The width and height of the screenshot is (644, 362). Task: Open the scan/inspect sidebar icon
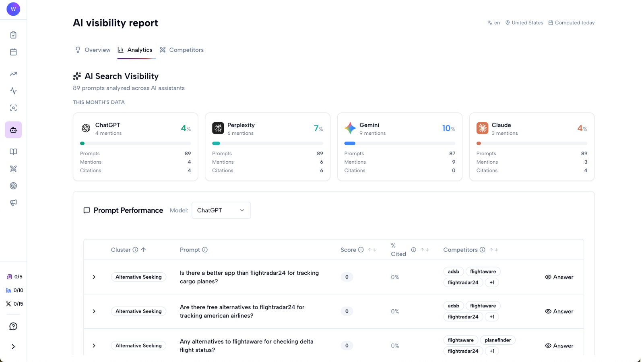pos(13,108)
